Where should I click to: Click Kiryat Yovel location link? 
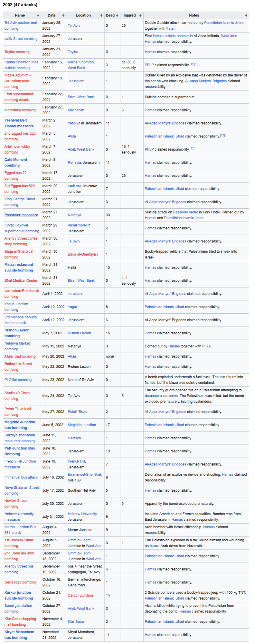[x=77, y=225]
